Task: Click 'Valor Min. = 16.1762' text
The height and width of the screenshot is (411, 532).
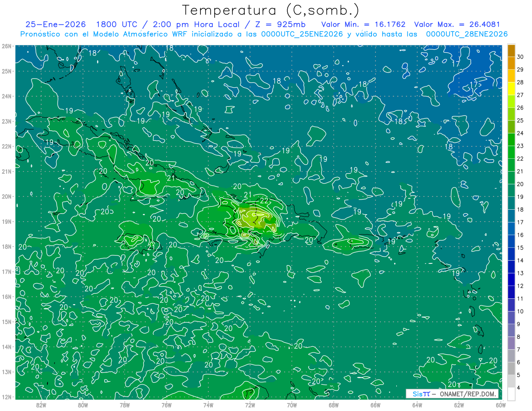Action: (x=364, y=25)
